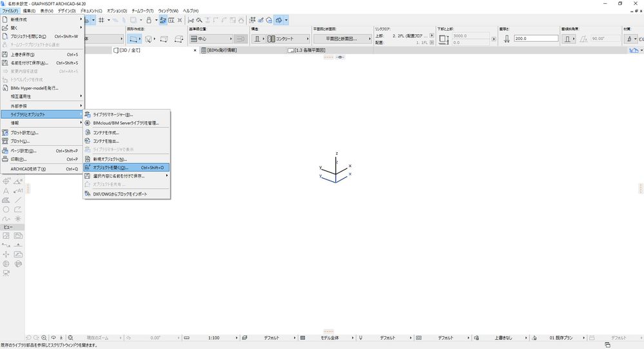Toggle the eye icon above the 3D view
This screenshot has width=644, height=349.
(x=340, y=57)
